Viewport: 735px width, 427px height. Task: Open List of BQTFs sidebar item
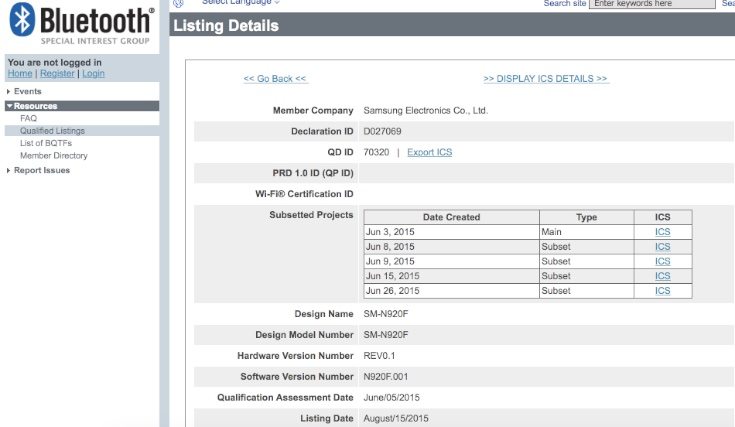tap(46, 143)
